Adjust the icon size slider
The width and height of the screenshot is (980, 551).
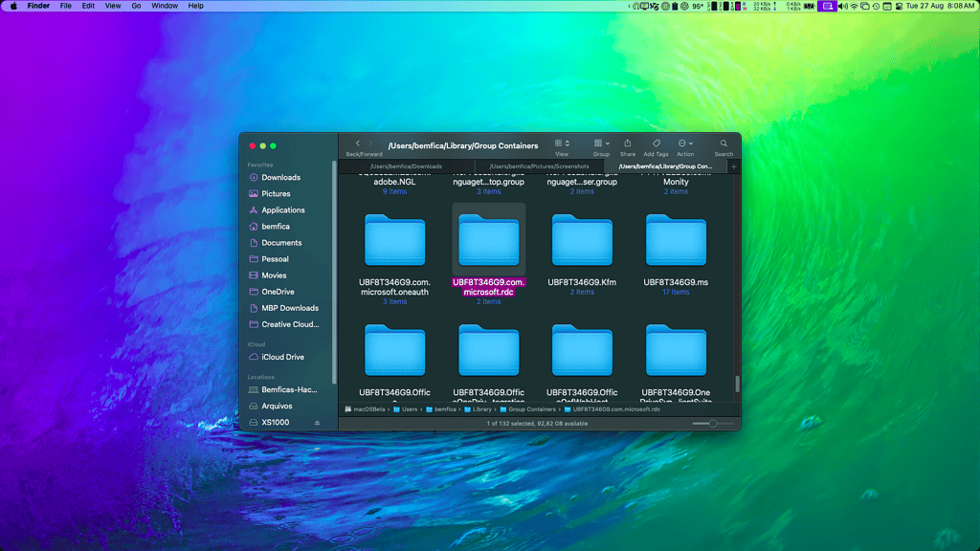(713, 423)
